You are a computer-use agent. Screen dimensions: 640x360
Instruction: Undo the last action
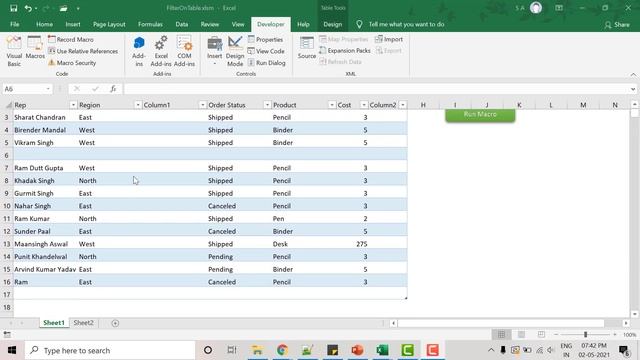pyautogui.click(x=28, y=8)
